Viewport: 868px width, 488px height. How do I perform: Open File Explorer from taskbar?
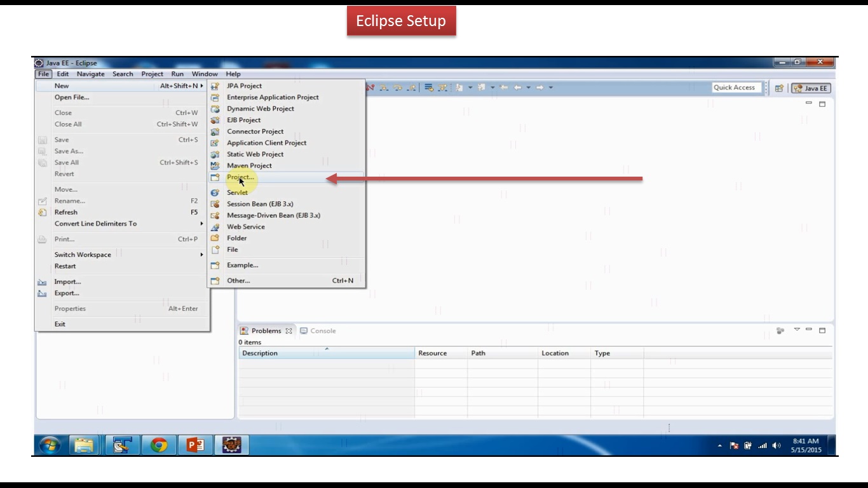[x=84, y=446]
